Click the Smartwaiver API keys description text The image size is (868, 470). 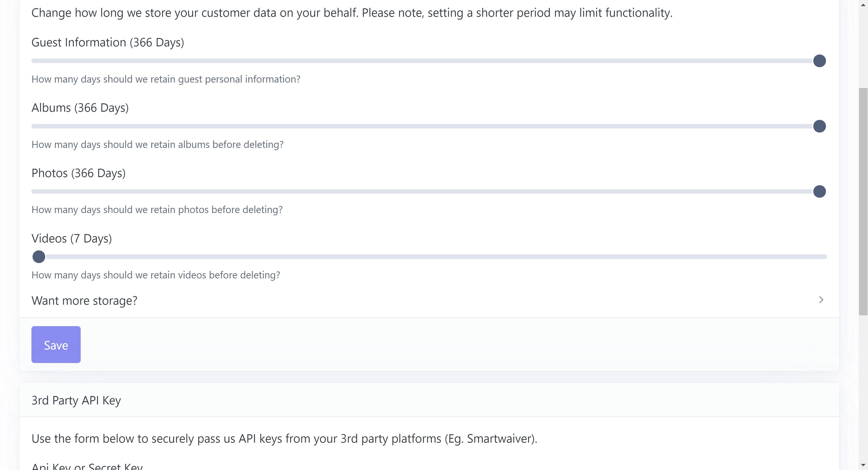pyautogui.click(x=284, y=439)
